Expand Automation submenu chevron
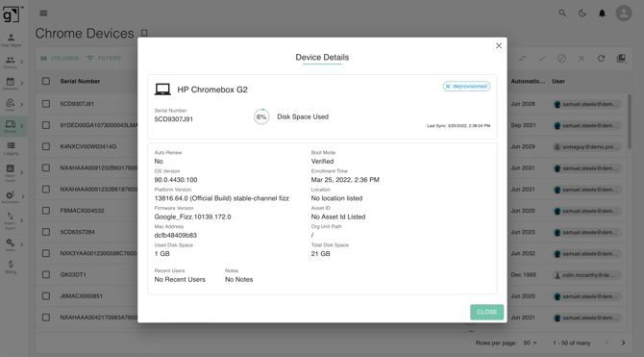 coord(23,197)
